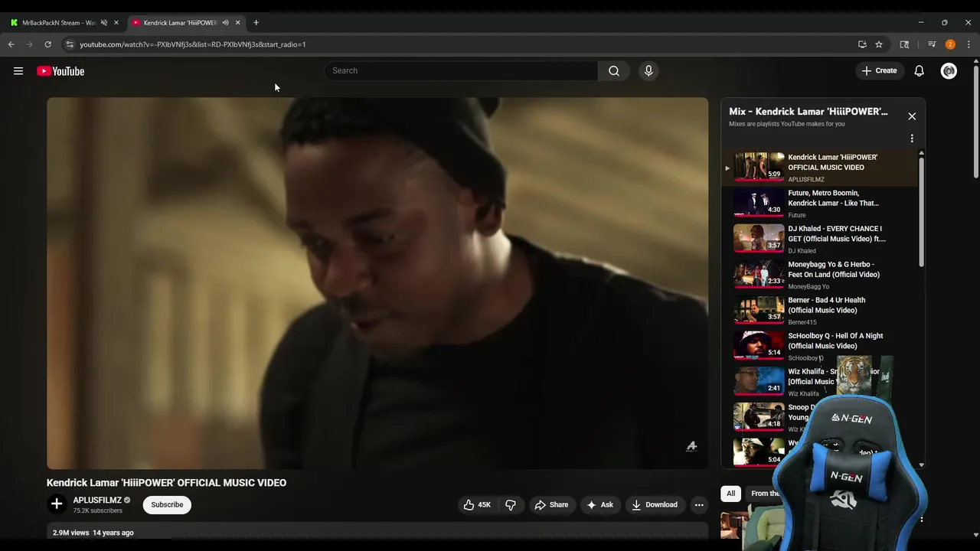
Task: Switch to the MrBackPackN Stream tab
Action: (58, 23)
